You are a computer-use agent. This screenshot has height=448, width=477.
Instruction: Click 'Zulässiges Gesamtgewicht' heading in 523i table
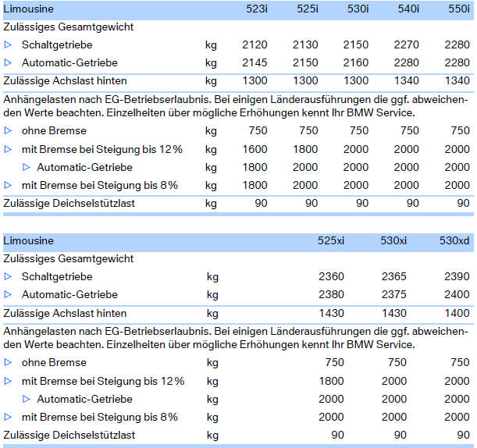(69, 27)
